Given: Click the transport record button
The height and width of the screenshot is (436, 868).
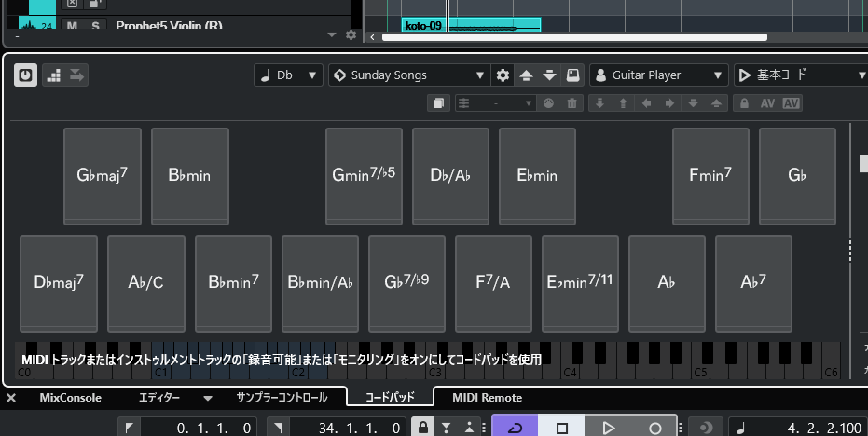Looking at the screenshot, I should [x=654, y=428].
